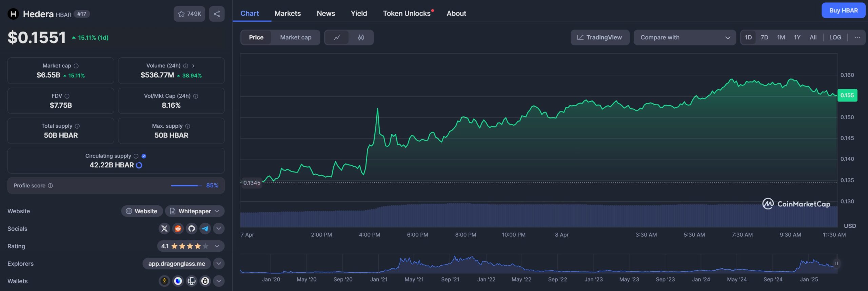The image size is (868, 291).
Task: Open the share icon next to watchlist
Action: point(217,14)
